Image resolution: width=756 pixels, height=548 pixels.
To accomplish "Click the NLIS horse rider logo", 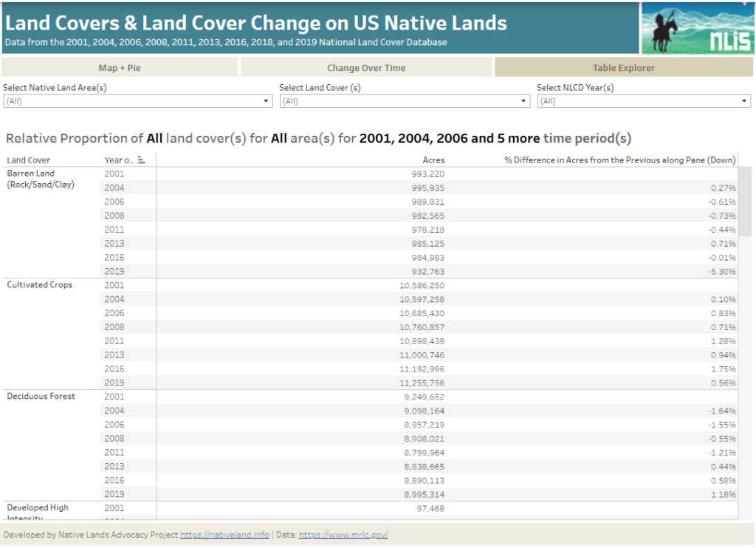I will click(x=698, y=28).
